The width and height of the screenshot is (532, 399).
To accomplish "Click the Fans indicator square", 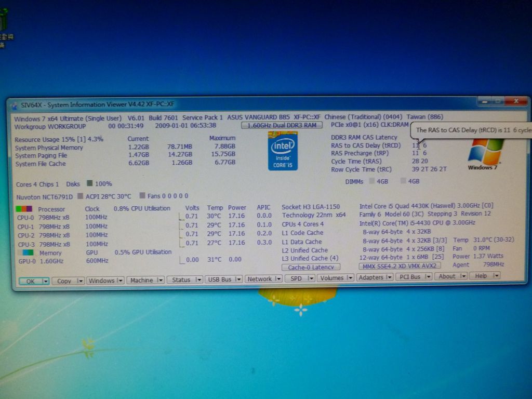I will point(142,195).
